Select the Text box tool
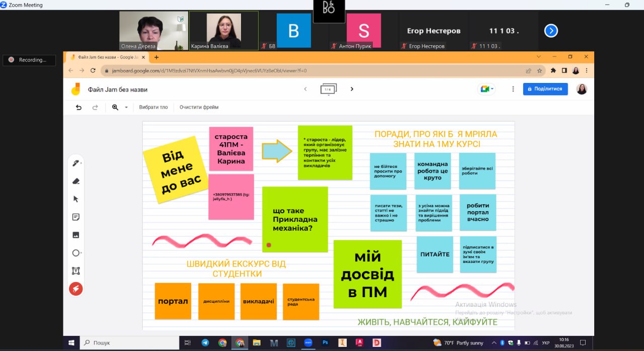The height and width of the screenshot is (351, 644). click(x=76, y=271)
